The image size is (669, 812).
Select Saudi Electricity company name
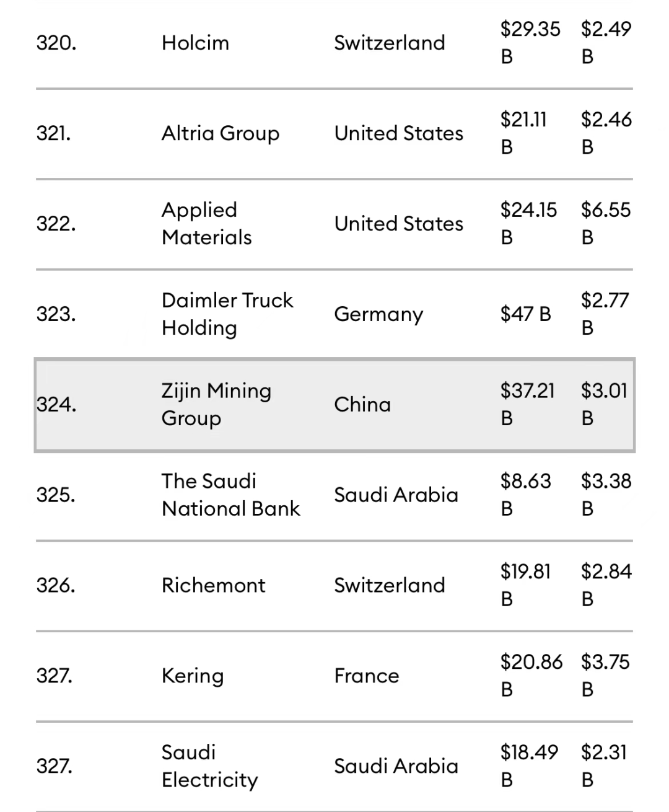coord(209,766)
